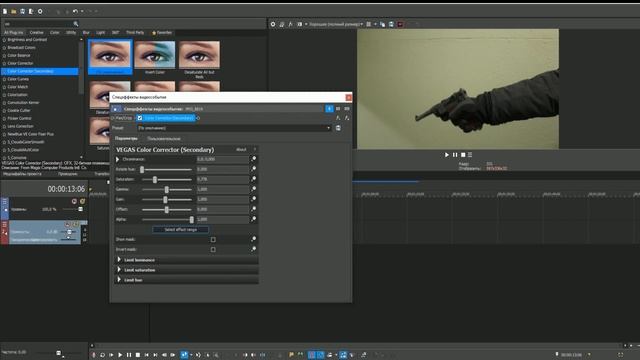Click animate icon next to Rotate hue
Image resolution: width=640 pixels, height=360 pixels.
coord(253,169)
